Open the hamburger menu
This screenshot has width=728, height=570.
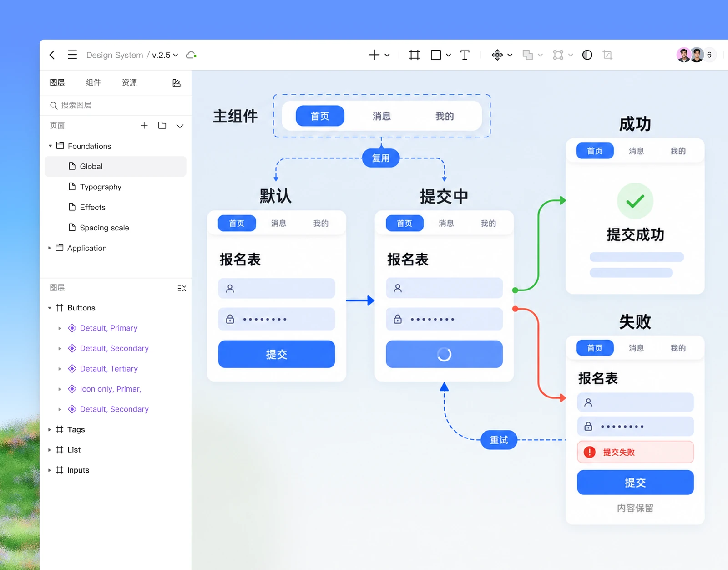[72, 55]
